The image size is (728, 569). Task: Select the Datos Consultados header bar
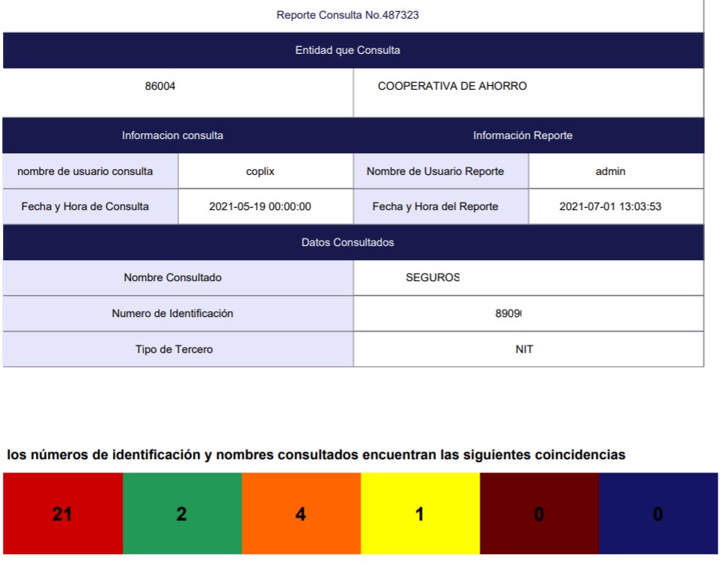point(347,242)
